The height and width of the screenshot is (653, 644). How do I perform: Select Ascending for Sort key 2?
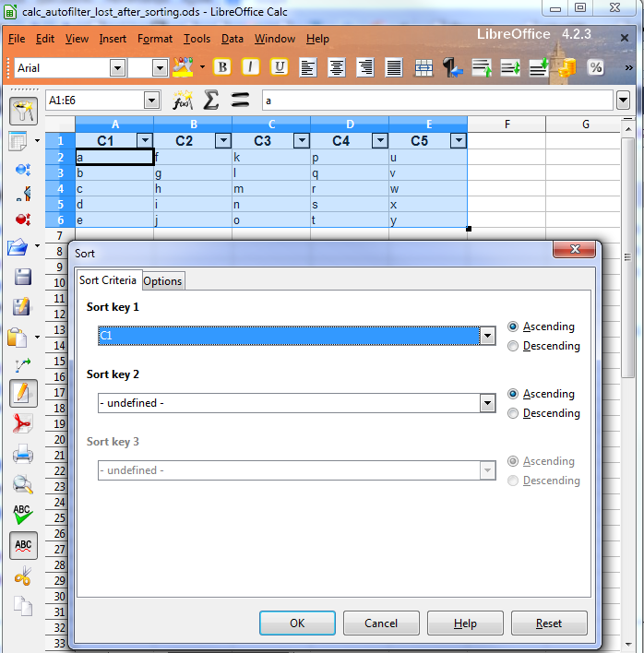(513, 394)
